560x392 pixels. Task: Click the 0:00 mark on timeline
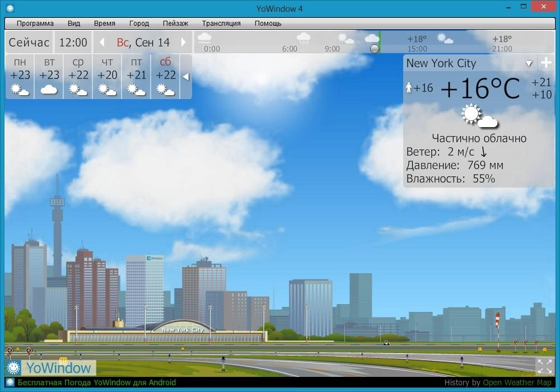coord(212,49)
